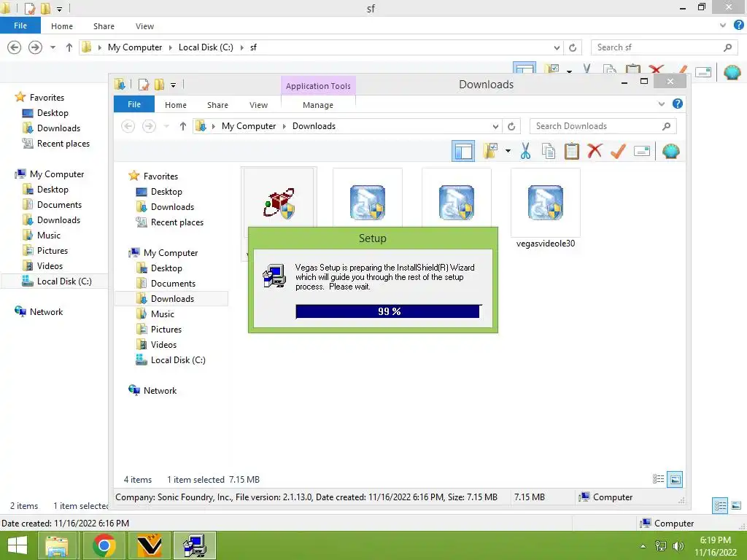The height and width of the screenshot is (560, 747).
Task: Click the Refresh button in Downloads address bar
Action: [511, 126]
